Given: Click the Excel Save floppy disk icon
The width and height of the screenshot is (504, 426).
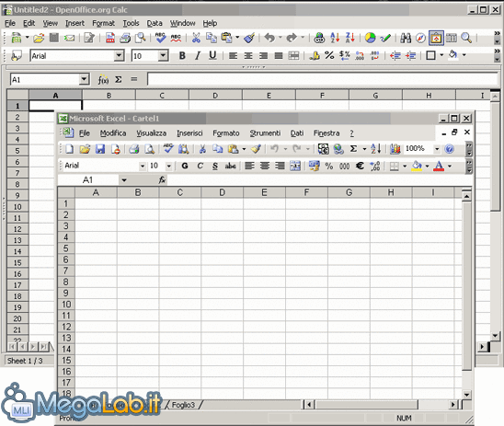Looking at the screenshot, I should (100, 149).
